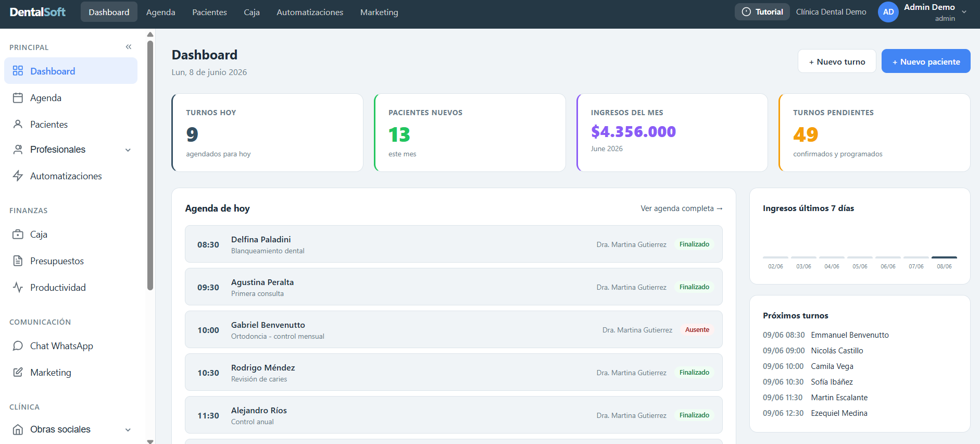Select the Dashboard tab in top navigation
980x444 pixels.
[x=109, y=12]
